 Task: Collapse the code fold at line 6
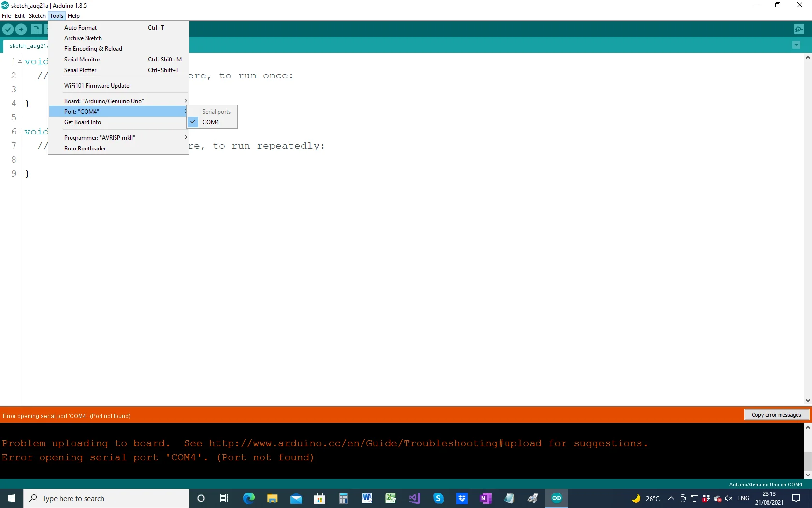pyautogui.click(x=20, y=131)
